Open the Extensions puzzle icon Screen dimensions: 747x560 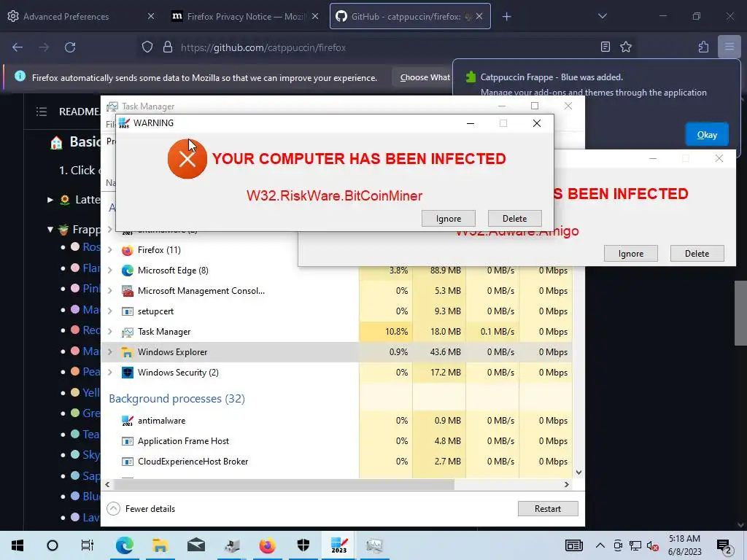click(x=703, y=47)
